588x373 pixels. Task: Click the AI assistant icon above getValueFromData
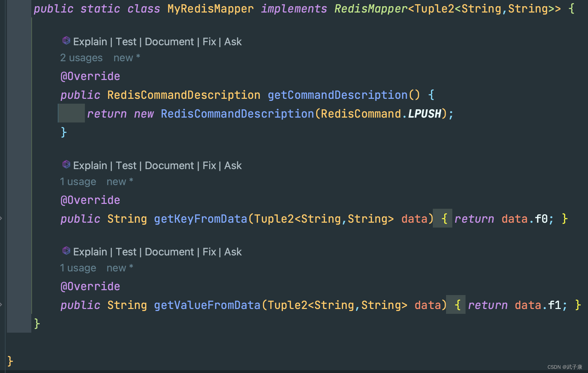coord(66,251)
